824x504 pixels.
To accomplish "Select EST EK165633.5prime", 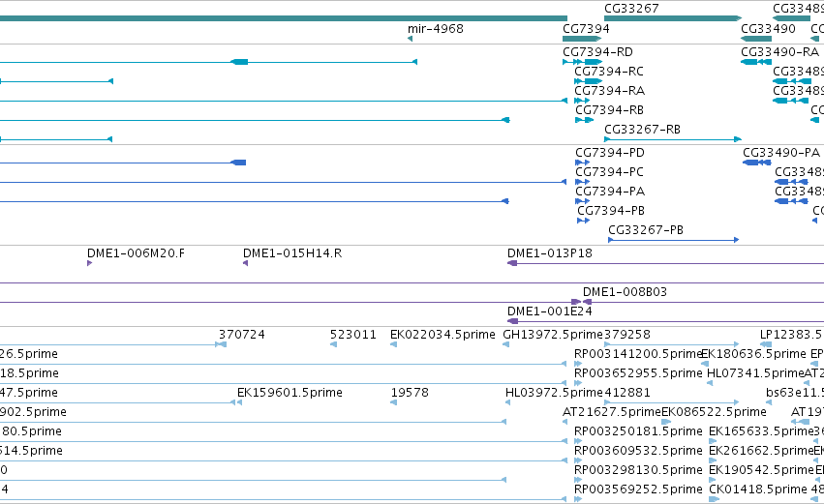I will tap(761, 432).
